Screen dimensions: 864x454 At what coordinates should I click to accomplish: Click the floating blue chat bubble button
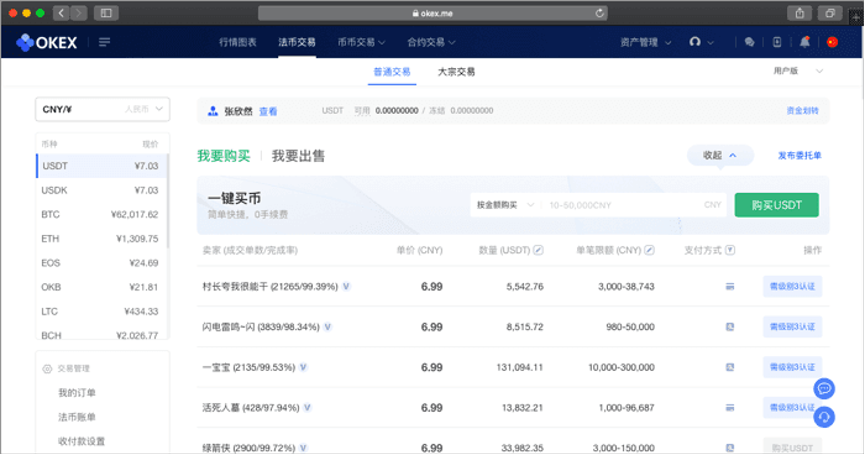[825, 388]
